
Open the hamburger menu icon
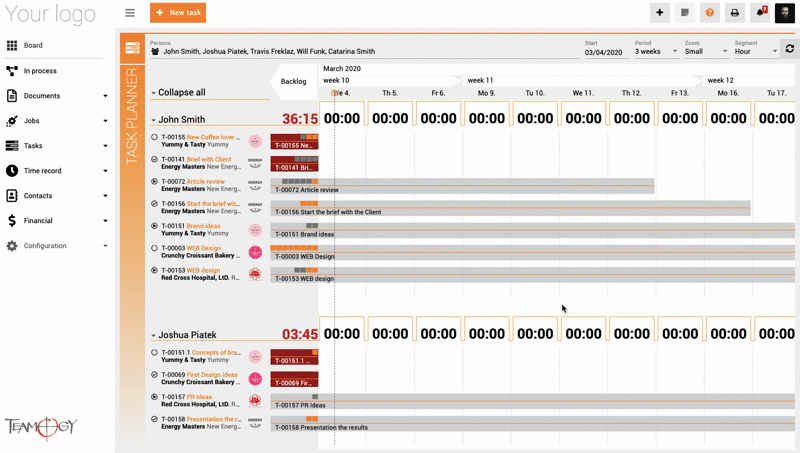point(130,13)
